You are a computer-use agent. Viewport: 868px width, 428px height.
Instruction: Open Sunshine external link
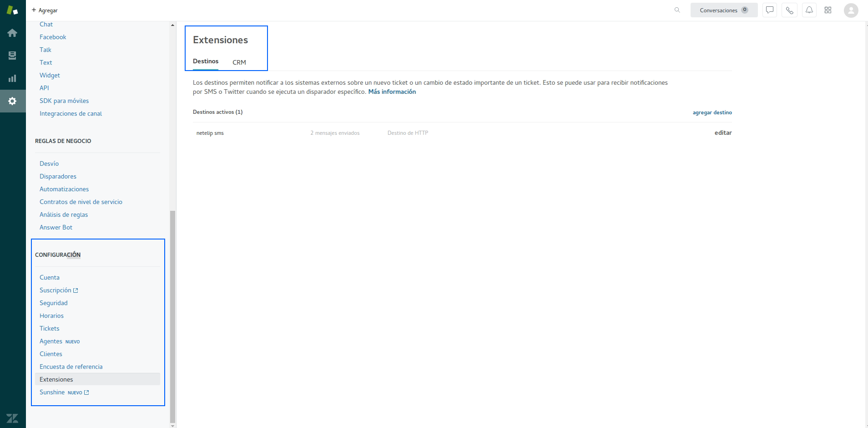64,392
